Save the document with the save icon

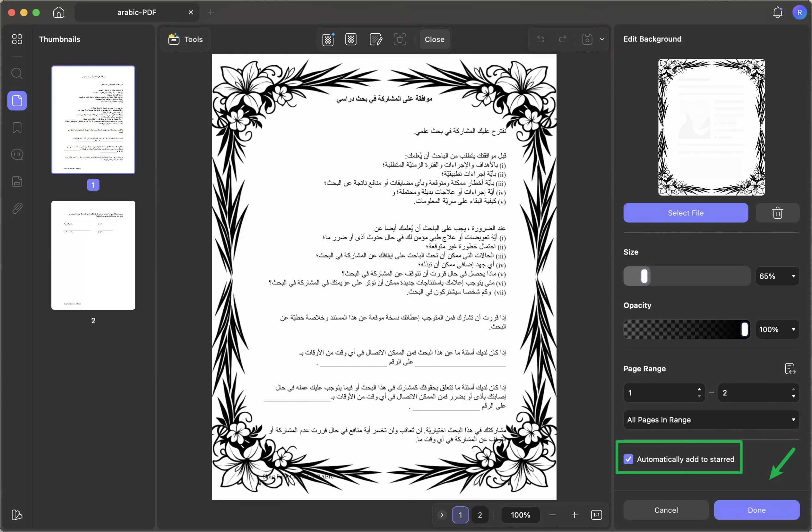coord(587,39)
